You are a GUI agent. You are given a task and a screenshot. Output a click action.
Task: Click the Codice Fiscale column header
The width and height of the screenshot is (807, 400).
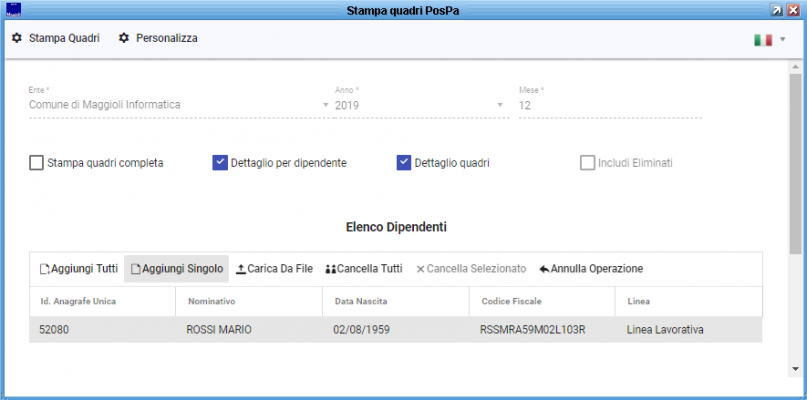point(542,302)
